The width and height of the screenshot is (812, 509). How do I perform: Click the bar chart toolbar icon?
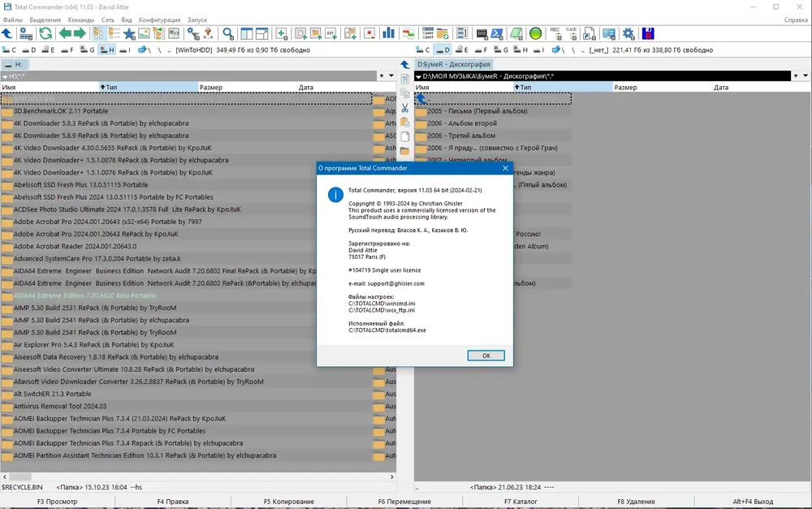click(388, 33)
